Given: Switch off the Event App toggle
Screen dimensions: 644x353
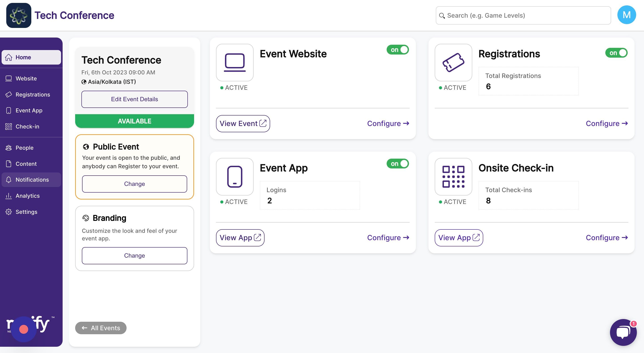Looking at the screenshot, I should (x=398, y=164).
